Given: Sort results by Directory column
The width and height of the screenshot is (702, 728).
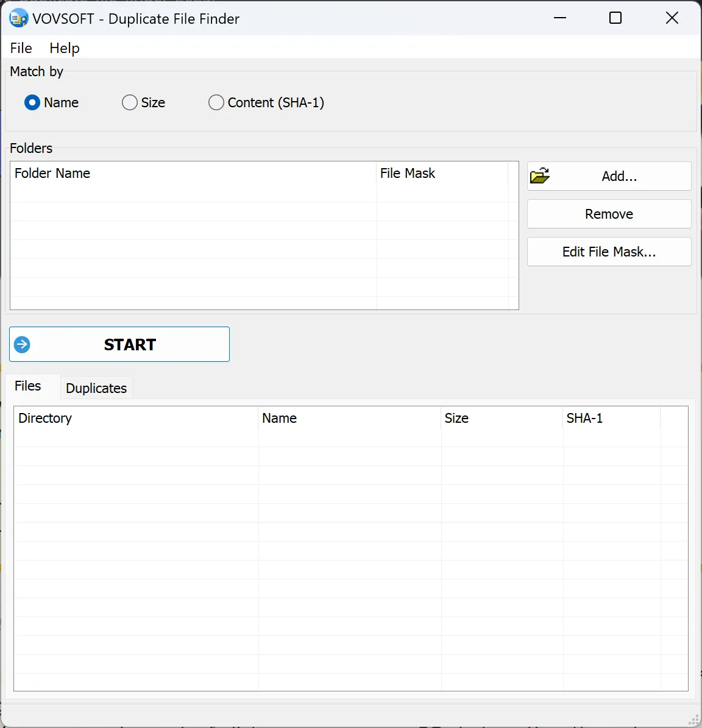Looking at the screenshot, I should click(136, 418).
